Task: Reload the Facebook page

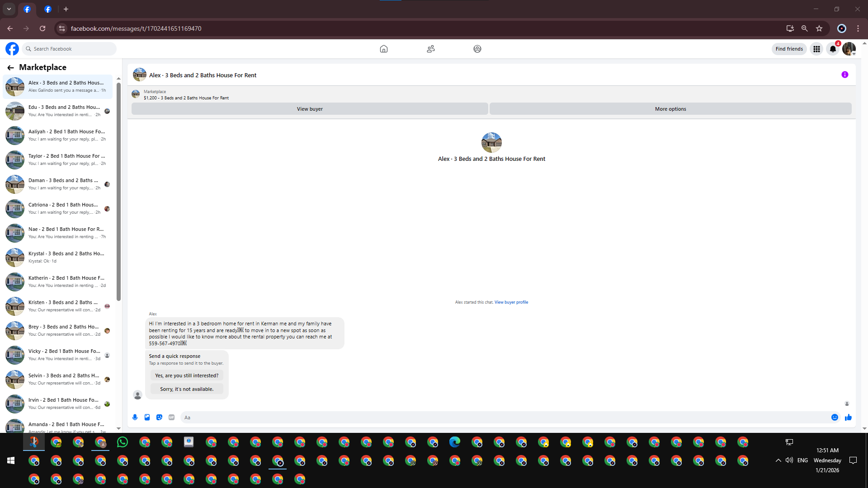Action: tap(42, 28)
